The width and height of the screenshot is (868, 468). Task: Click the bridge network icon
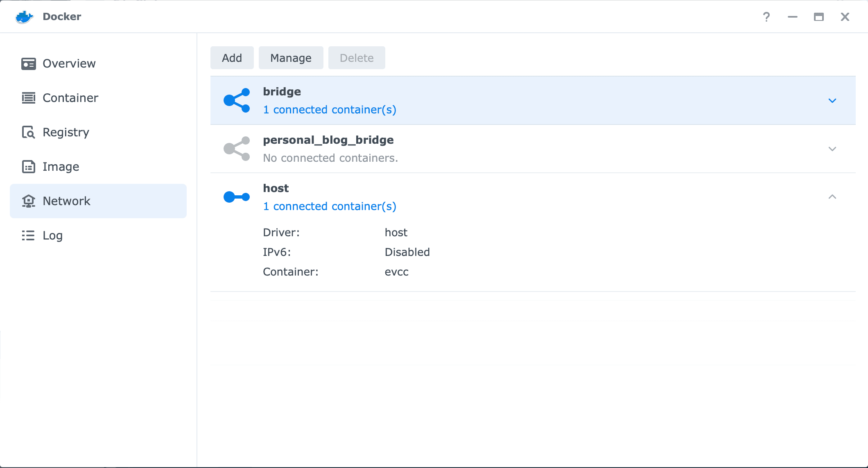tap(237, 100)
